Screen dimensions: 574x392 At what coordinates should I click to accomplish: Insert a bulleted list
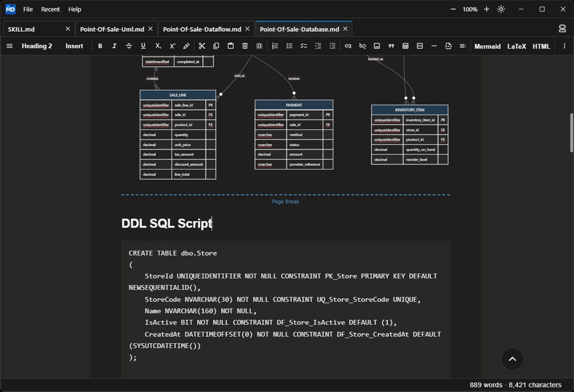[289, 46]
